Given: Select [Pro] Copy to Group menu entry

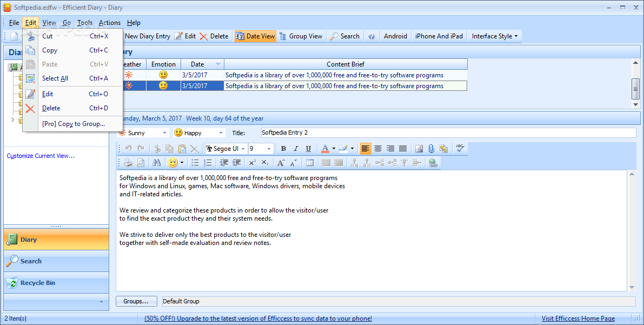Looking at the screenshot, I should [x=72, y=124].
